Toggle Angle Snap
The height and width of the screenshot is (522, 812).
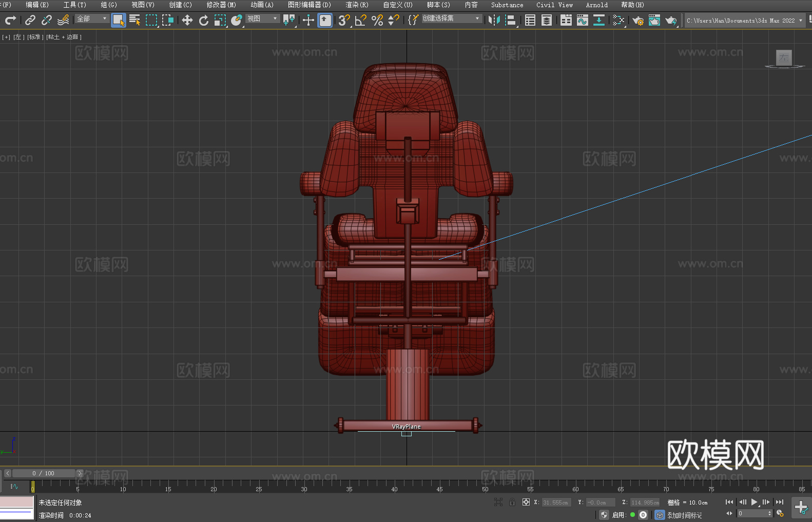(x=361, y=20)
